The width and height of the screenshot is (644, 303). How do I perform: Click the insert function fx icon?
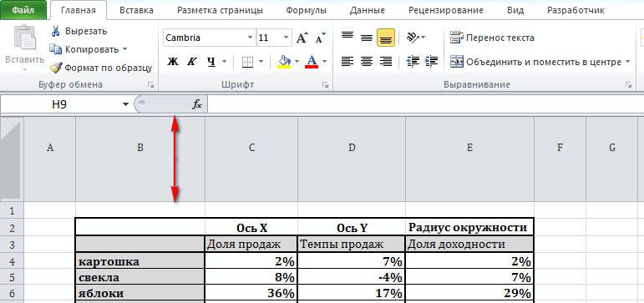197,104
